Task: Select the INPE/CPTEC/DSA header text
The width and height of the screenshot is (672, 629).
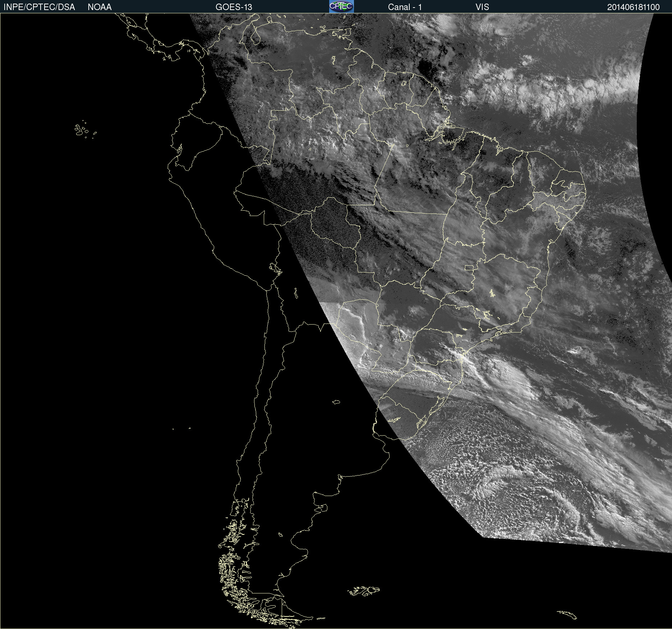Action: pyautogui.click(x=39, y=7)
